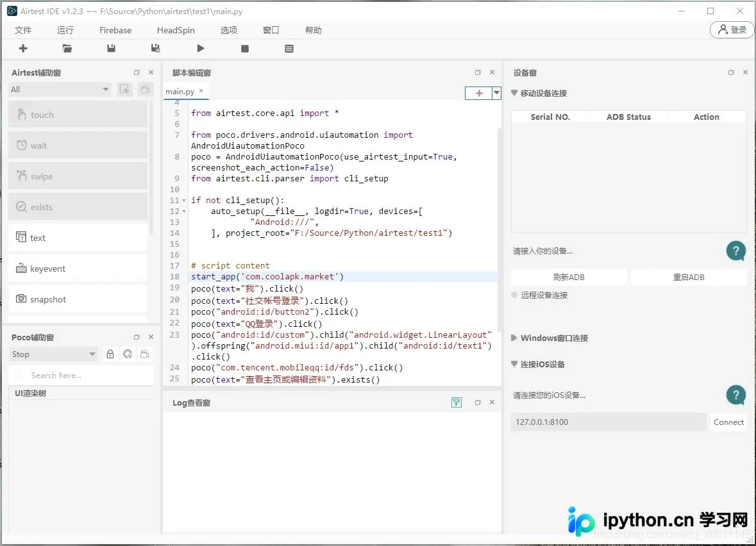Select the keyevent command

click(x=78, y=269)
